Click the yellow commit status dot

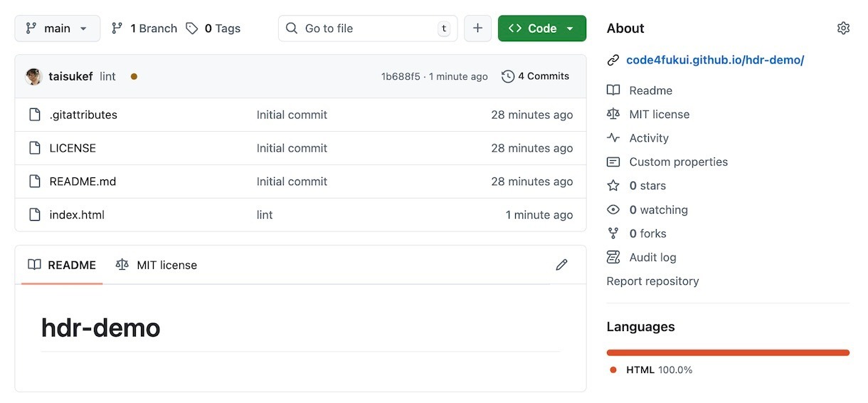point(134,76)
